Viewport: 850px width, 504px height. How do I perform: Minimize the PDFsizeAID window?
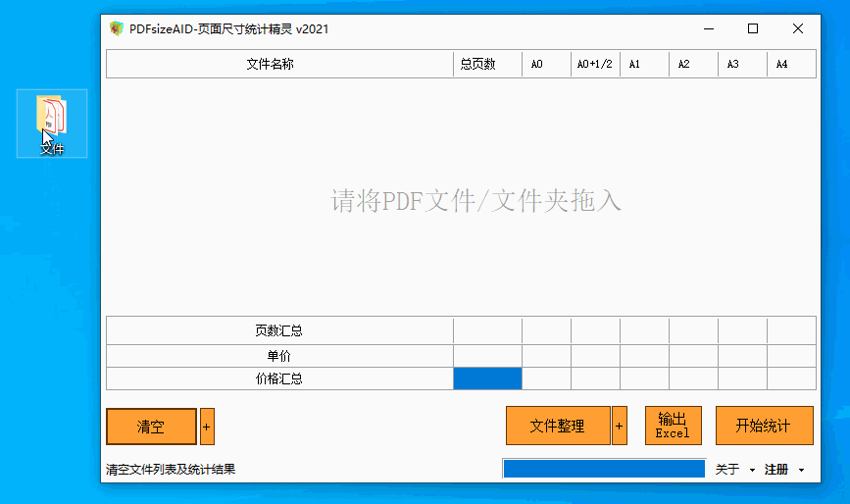(x=709, y=28)
